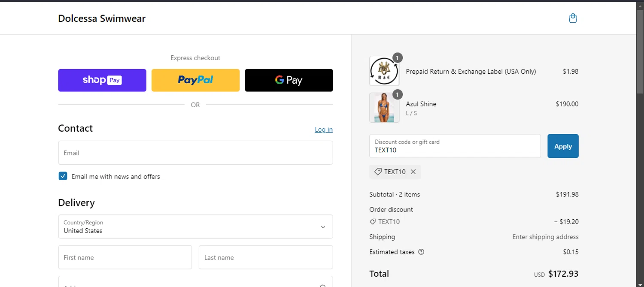Click the $0.15 estimated taxes value
644x287 pixels.
pyautogui.click(x=571, y=252)
